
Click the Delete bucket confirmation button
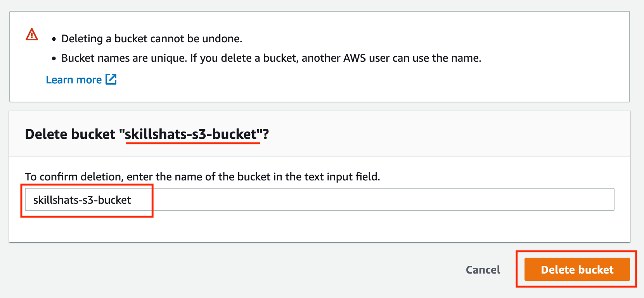pos(576,269)
